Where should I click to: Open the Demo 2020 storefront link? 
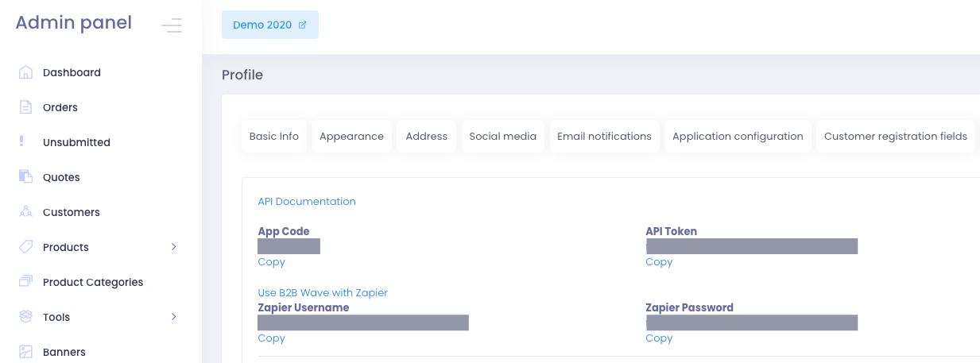(269, 25)
